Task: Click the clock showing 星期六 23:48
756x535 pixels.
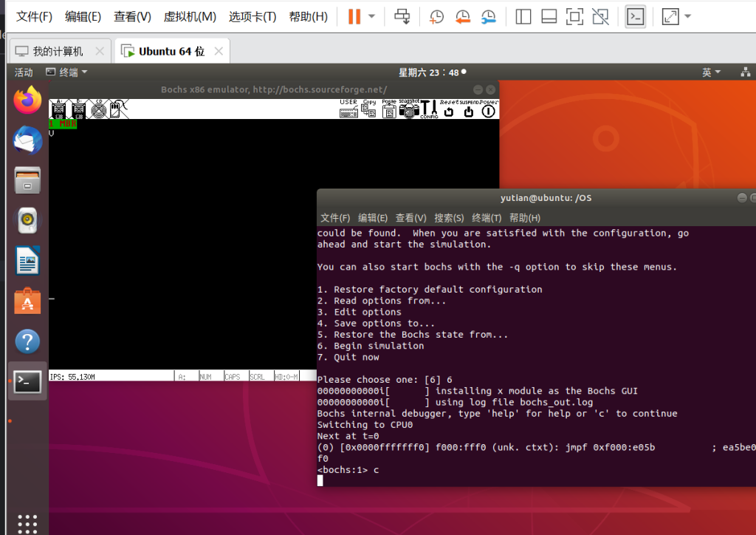Action: click(x=428, y=72)
